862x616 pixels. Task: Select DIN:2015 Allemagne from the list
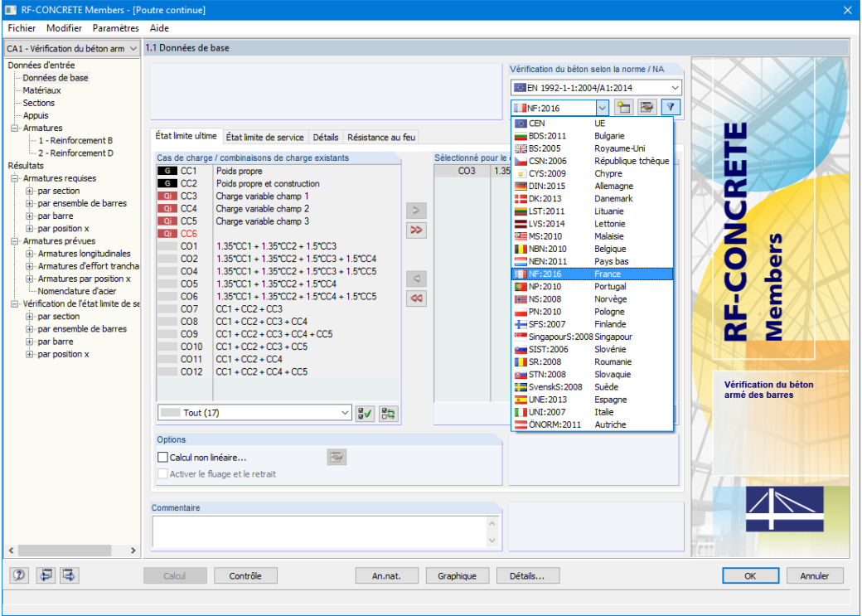(592, 186)
